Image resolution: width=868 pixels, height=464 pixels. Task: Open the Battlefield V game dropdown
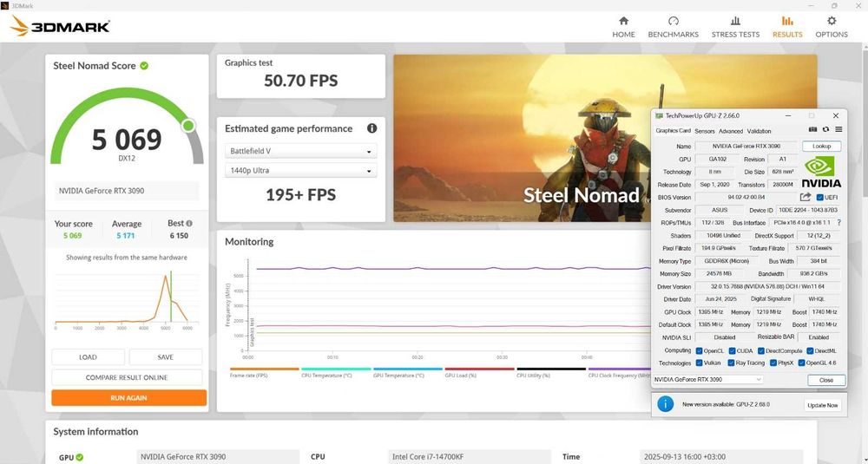pos(300,151)
